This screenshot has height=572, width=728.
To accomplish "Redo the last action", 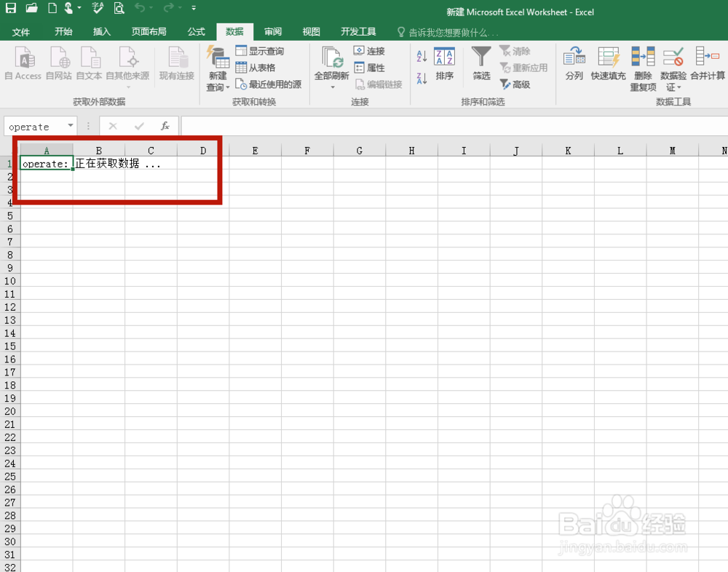I will click(x=169, y=7).
